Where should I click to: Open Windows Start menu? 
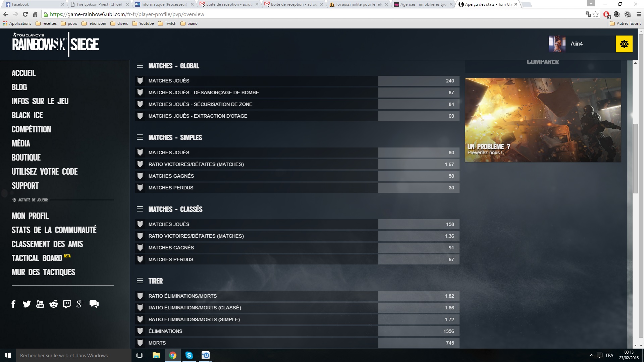tap(8, 355)
